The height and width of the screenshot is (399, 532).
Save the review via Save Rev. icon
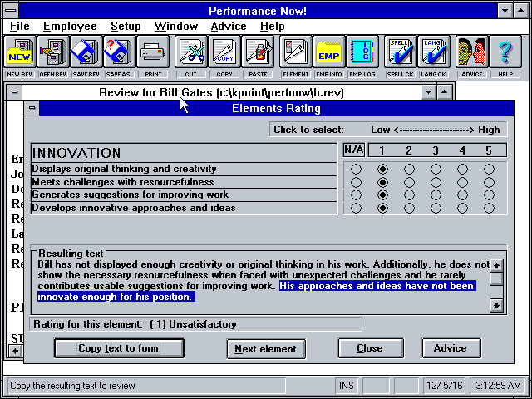point(86,52)
